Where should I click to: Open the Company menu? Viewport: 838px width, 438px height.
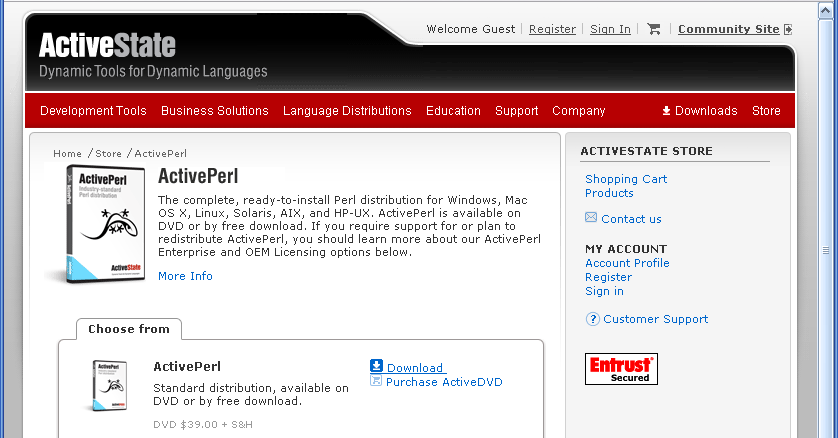[x=579, y=111]
